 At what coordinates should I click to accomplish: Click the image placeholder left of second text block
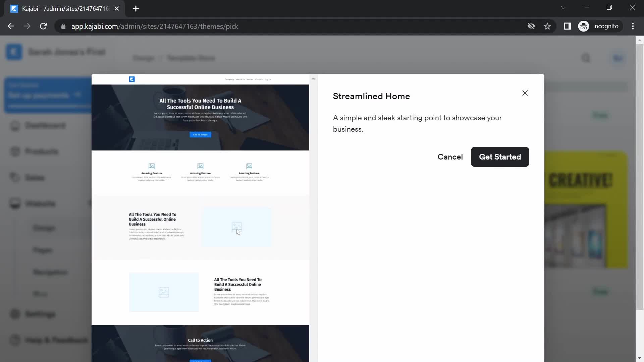coord(164,292)
